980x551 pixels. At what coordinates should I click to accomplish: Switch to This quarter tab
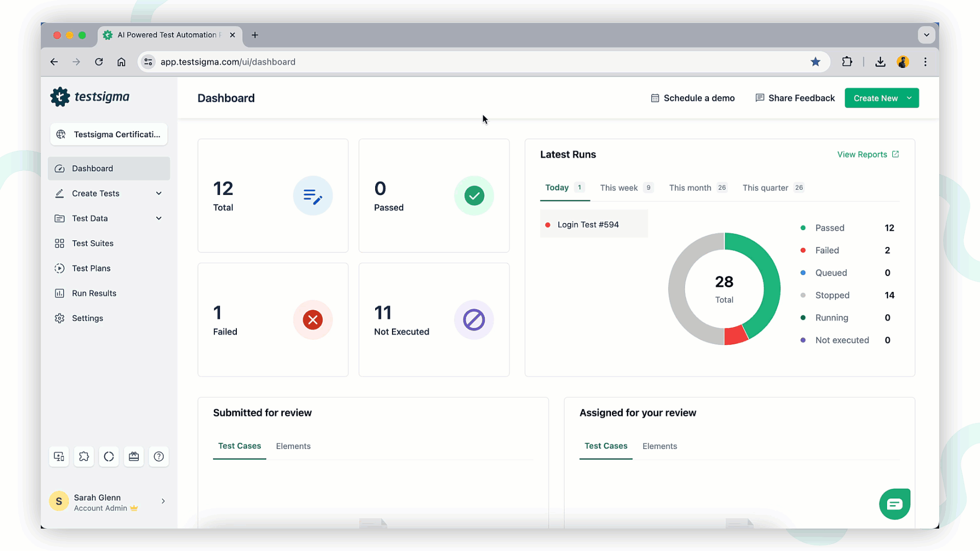coord(773,188)
